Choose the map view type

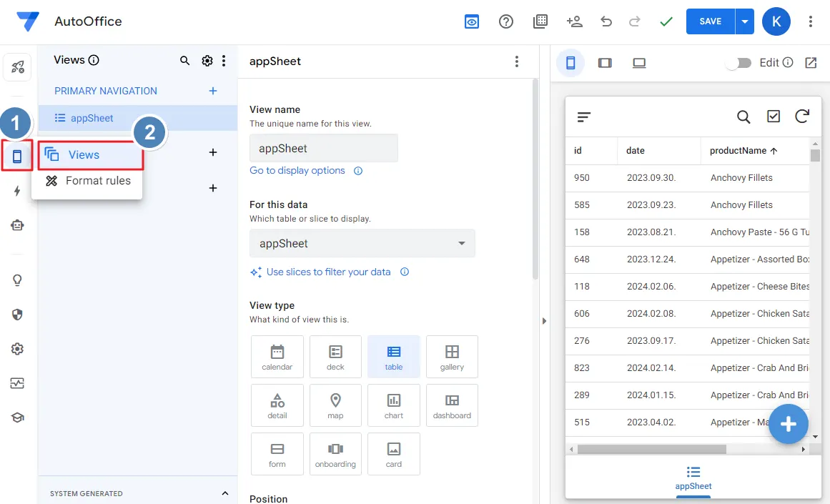(335, 405)
